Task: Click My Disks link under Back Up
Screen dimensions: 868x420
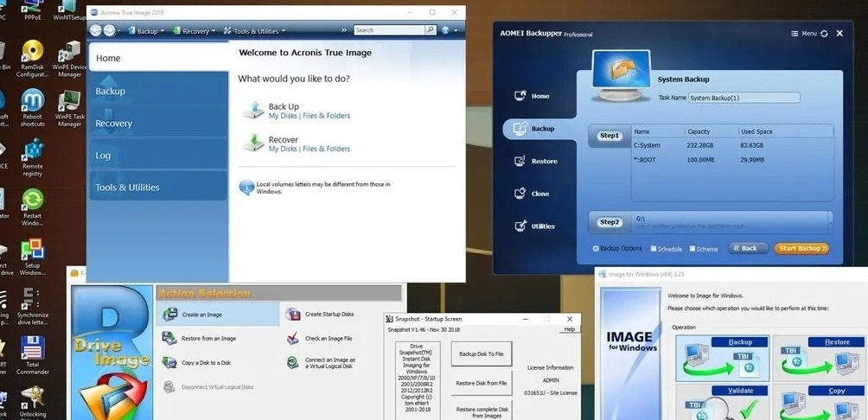Action: [x=283, y=116]
